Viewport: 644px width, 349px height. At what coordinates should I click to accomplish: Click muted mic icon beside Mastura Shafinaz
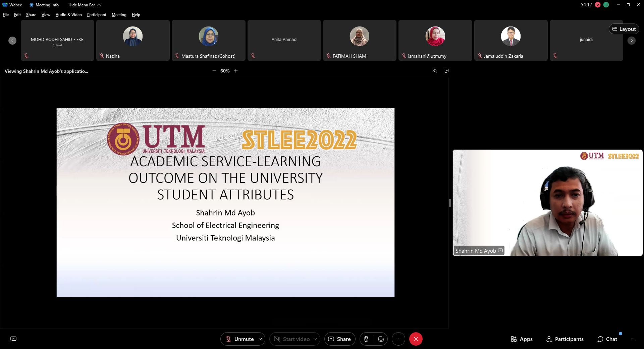tap(177, 56)
